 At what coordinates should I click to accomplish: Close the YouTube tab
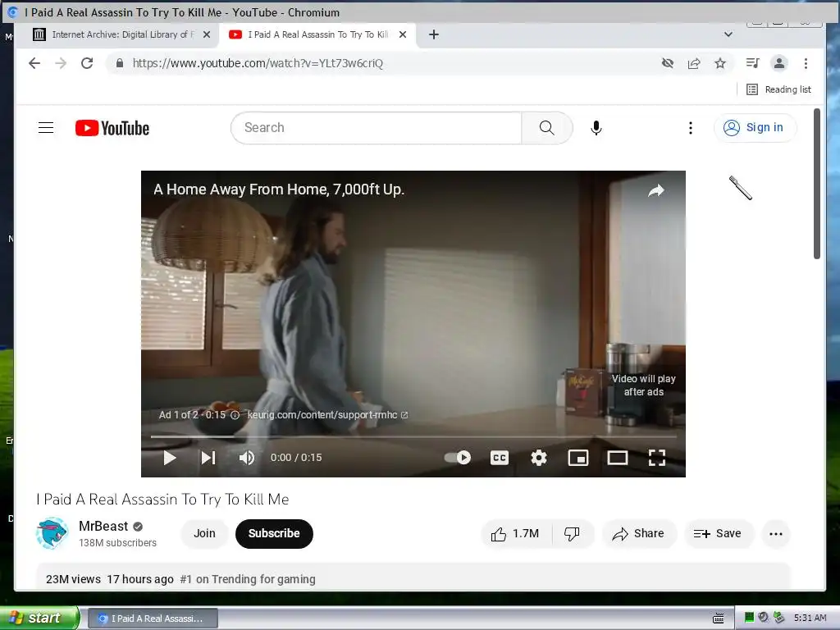(x=403, y=34)
